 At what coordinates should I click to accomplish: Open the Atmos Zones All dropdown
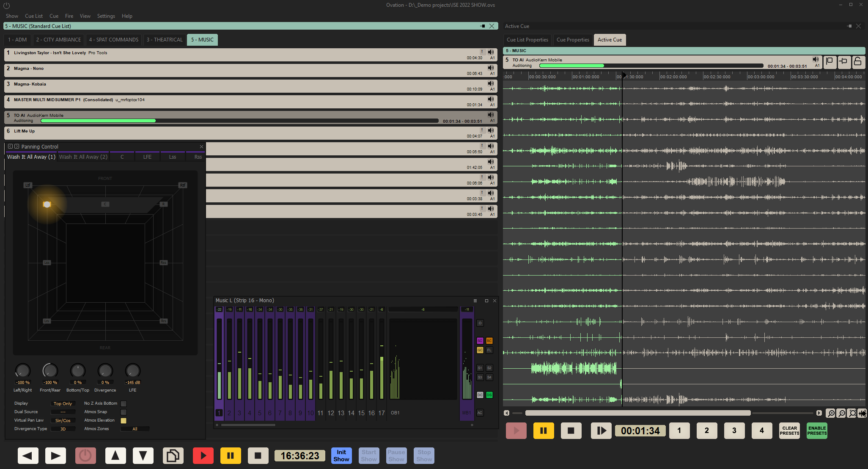pyautogui.click(x=135, y=429)
